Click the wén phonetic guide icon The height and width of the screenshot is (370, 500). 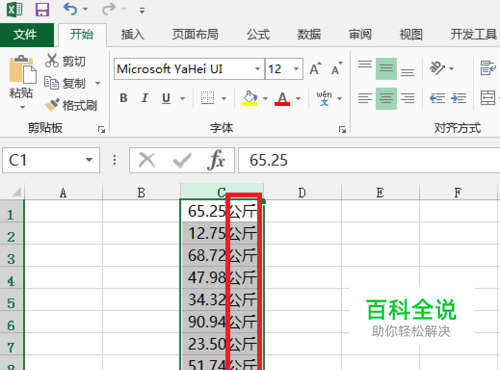(x=324, y=98)
